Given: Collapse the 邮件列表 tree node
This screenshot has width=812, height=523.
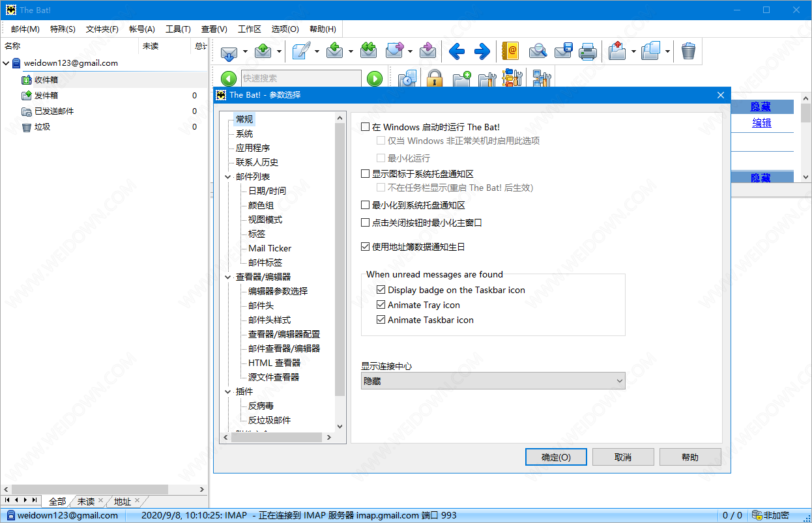Looking at the screenshot, I should coord(227,177).
